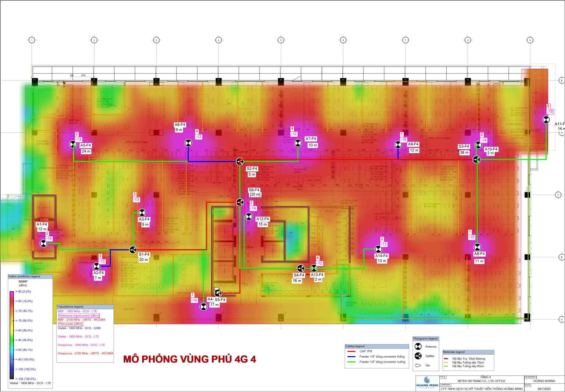This screenshot has width=565, height=392.
Task: Select the A6-F4 antenna symbol
Action: point(188,143)
